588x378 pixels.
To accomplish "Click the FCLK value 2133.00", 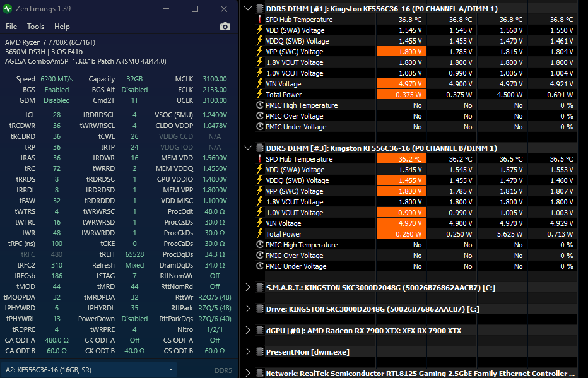I will coord(215,90).
